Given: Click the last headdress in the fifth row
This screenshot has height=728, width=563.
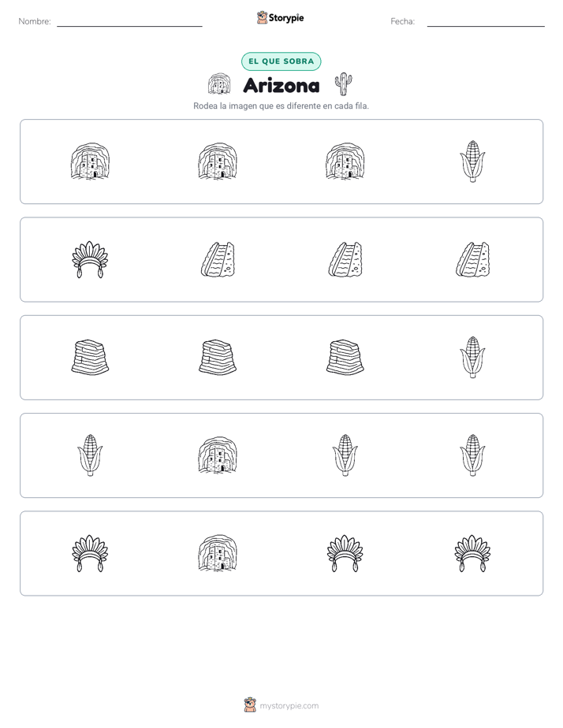Looking at the screenshot, I should click(472, 553).
